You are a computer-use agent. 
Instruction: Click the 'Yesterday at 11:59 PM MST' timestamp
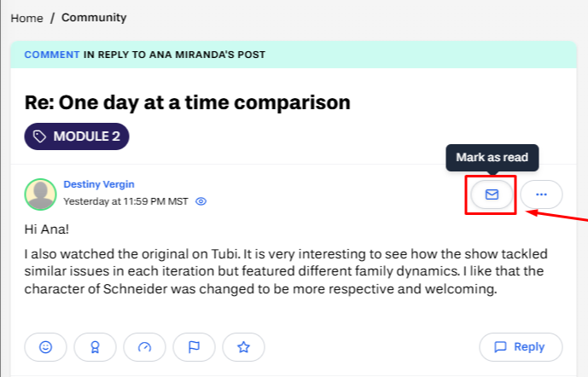tap(125, 202)
